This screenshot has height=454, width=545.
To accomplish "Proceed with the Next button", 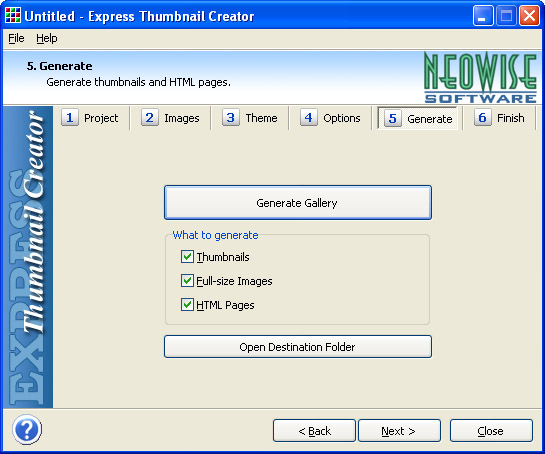I will tap(399, 431).
